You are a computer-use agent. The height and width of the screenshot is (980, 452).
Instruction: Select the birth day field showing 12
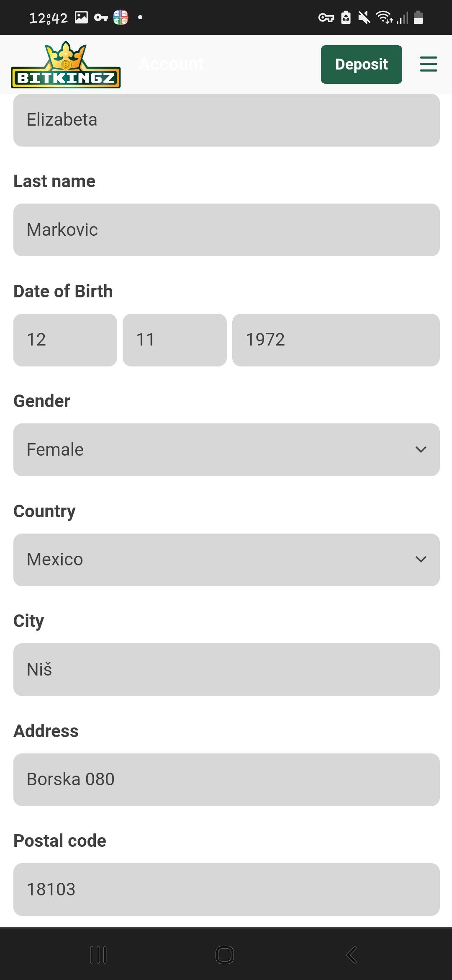(x=65, y=340)
